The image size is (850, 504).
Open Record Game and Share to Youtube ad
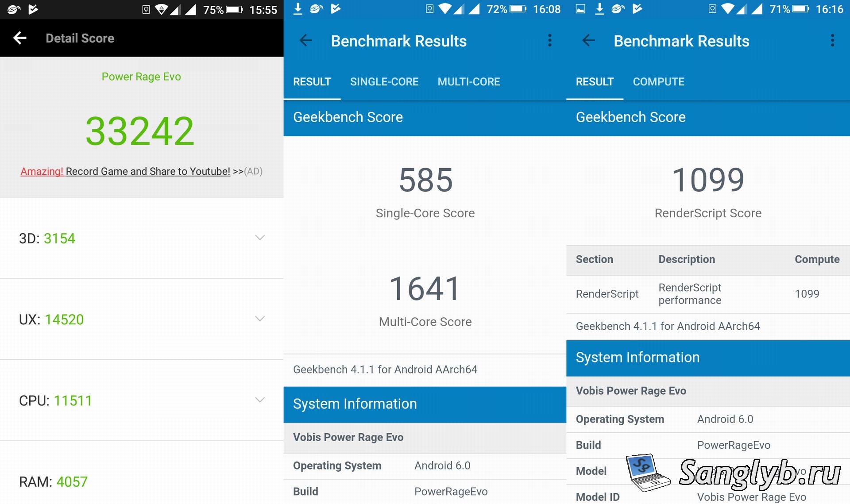coord(142,171)
